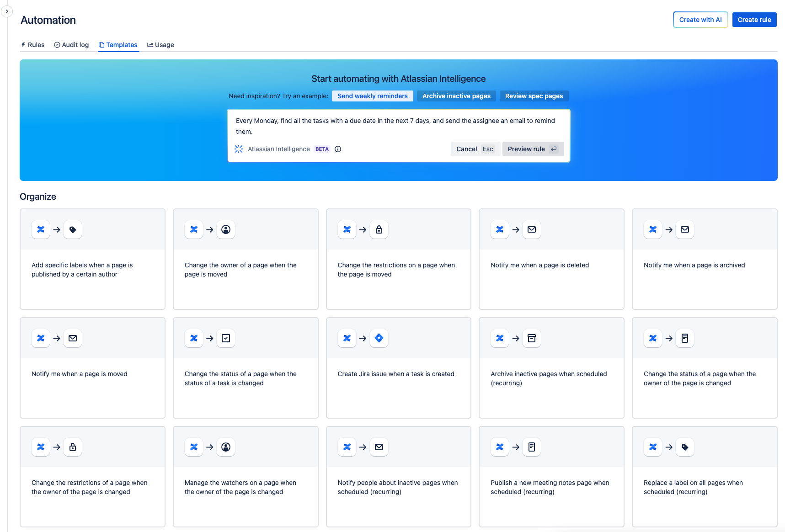Open the Usage tab
The image size is (785, 532).
(160, 45)
